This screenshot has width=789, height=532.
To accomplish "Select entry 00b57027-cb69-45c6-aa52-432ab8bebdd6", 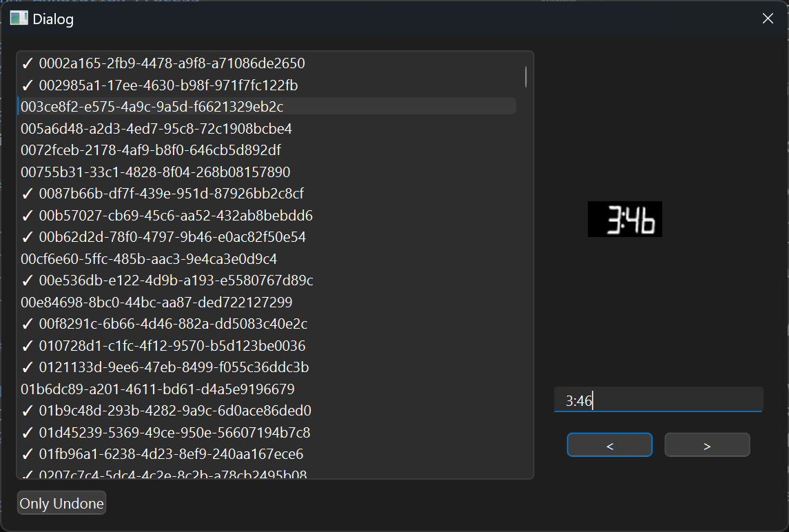I will 267,216.
